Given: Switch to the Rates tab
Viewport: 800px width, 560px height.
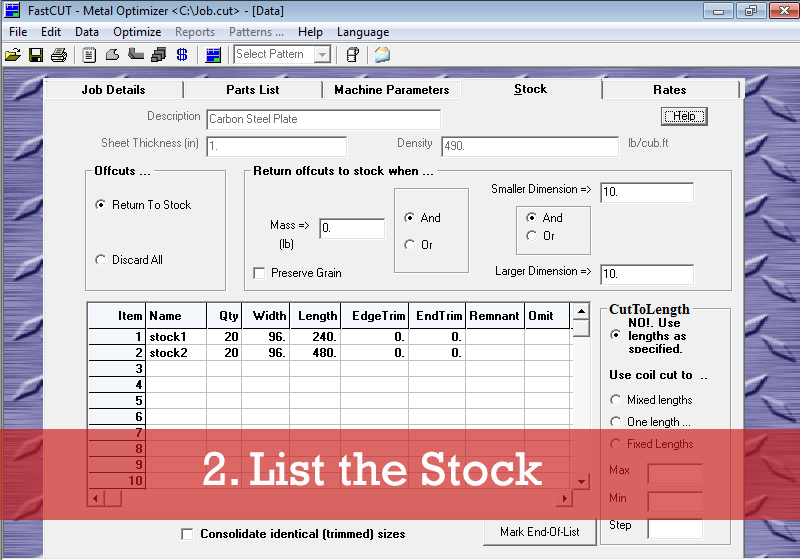Looking at the screenshot, I should point(670,90).
